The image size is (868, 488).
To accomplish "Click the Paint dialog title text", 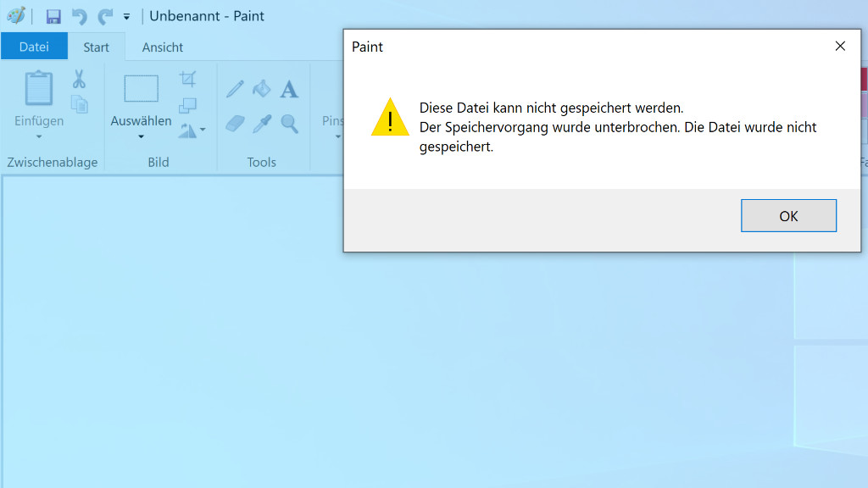I will click(367, 47).
